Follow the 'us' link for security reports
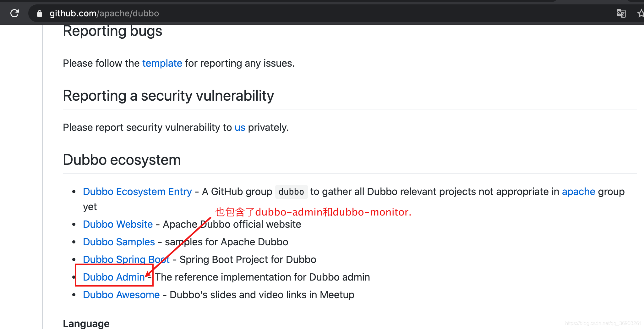 coord(240,127)
